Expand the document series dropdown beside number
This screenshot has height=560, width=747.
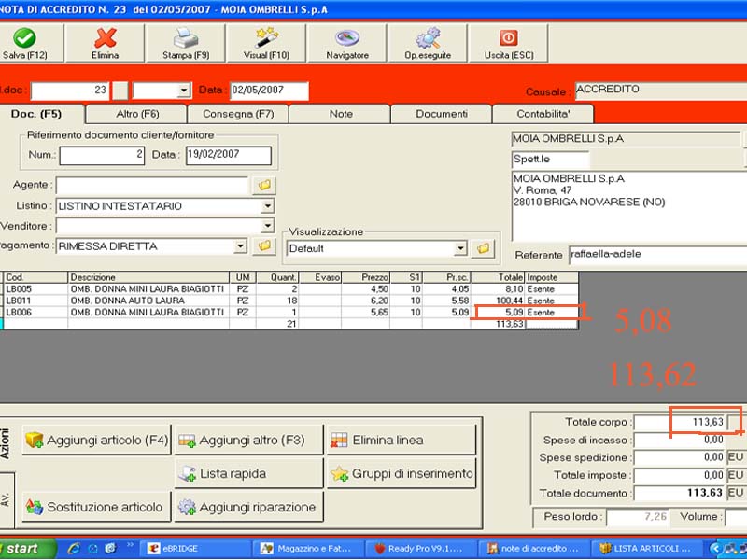click(183, 91)
